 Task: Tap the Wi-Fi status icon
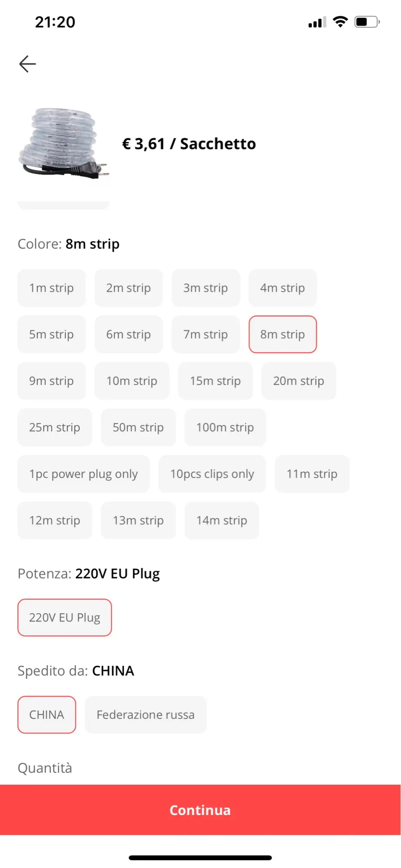tap(340, 22)
